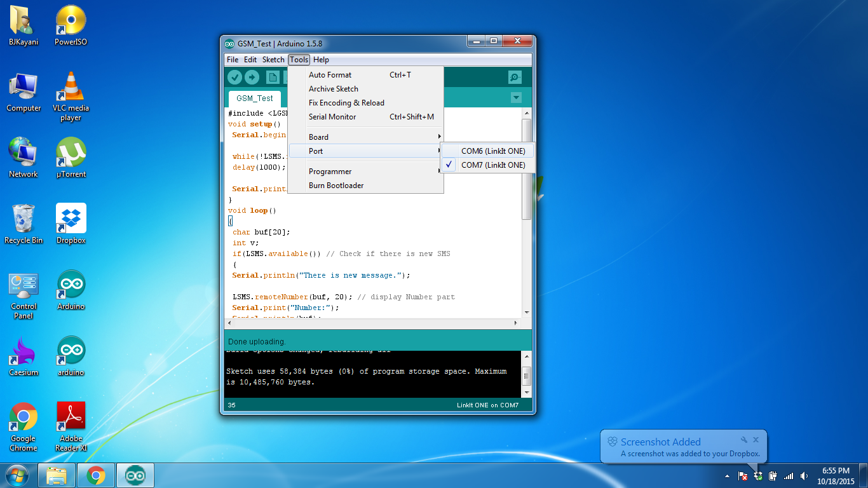Click the Verify checkmark toolbar button
Viewport: 868px width, 488px height.
235,78
